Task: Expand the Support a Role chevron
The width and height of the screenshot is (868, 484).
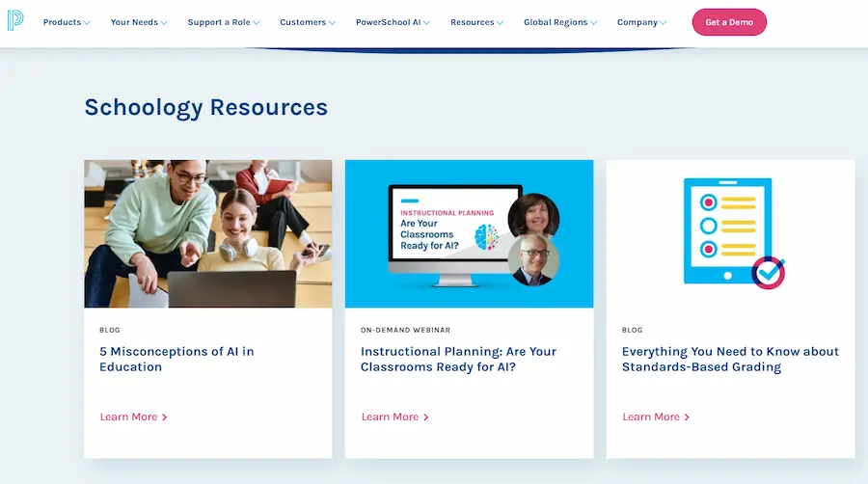Action: click(x=256, y=23)
